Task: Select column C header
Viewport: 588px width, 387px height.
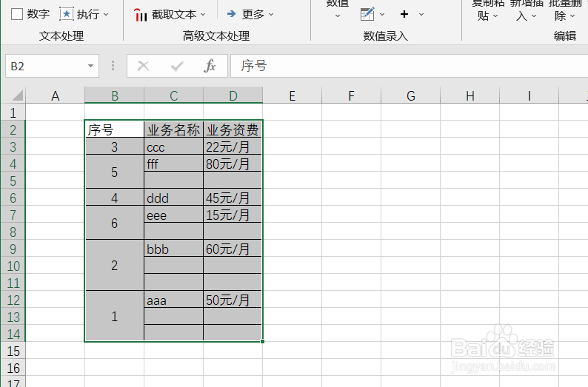Action: click(x=173, y=95)
